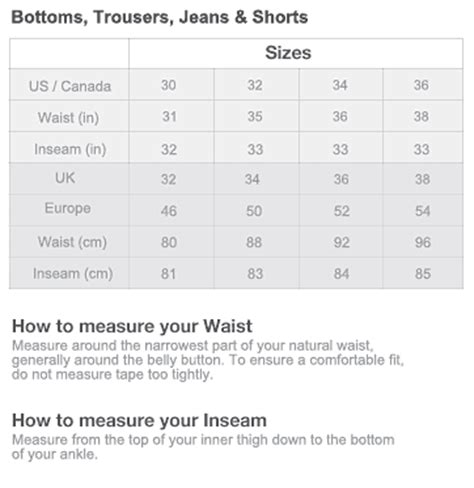The image size is (474, 488).
Task: Click the 'Inseam (cm)' row label
Action: 73,274
